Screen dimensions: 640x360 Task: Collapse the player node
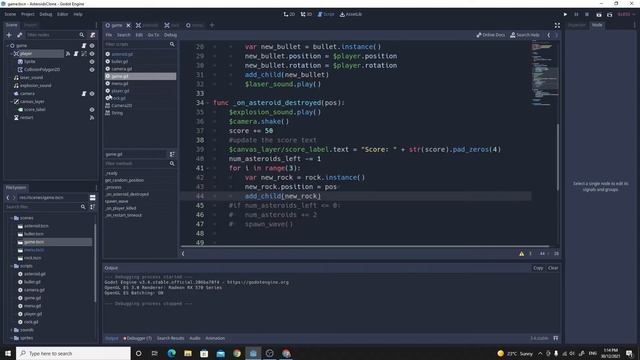click(11, 53)
